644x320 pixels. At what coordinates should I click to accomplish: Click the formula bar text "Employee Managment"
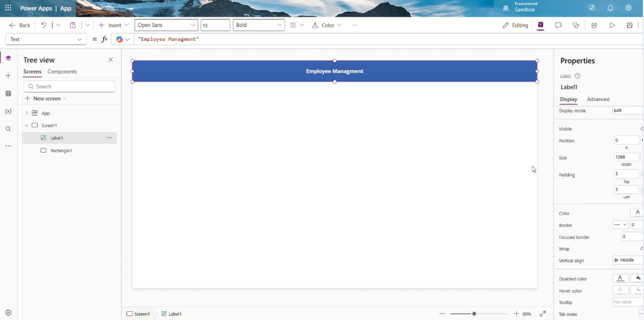[169, 40]
